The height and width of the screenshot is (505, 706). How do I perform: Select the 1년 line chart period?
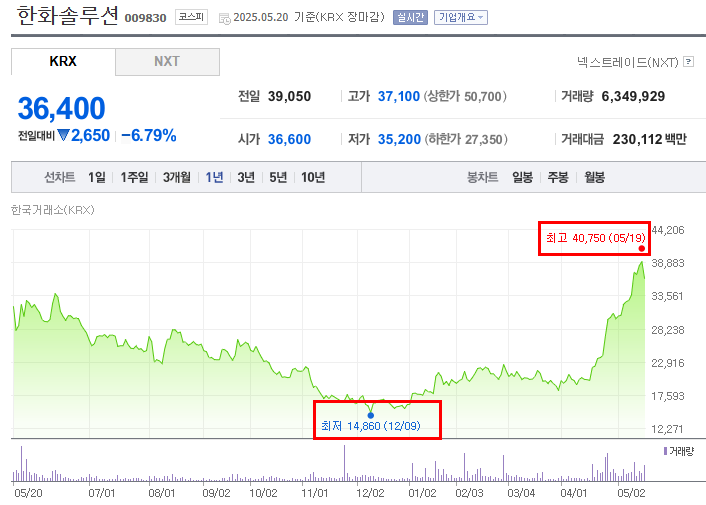[214, 177]
